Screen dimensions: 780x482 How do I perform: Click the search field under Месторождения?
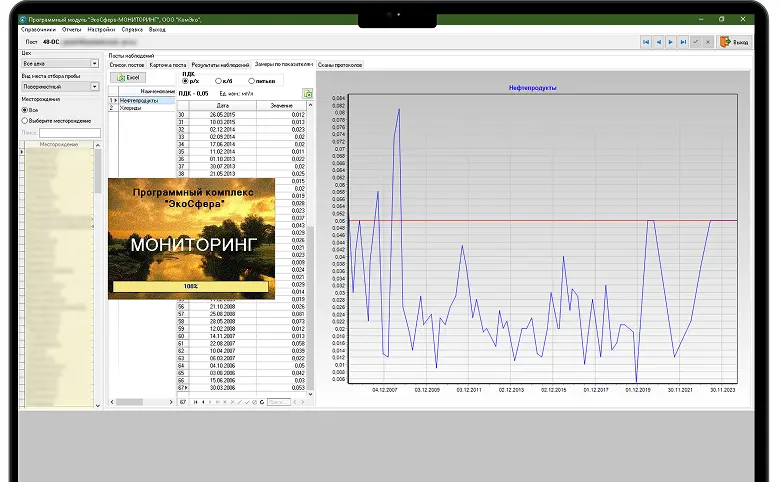point(69,132)
